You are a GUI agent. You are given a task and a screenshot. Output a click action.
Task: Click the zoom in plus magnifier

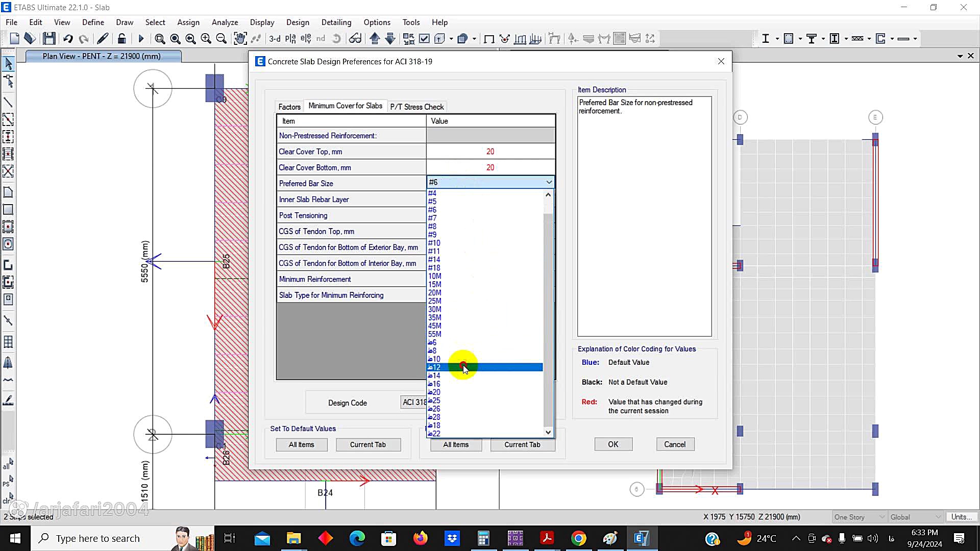click(x=206, y=39)
